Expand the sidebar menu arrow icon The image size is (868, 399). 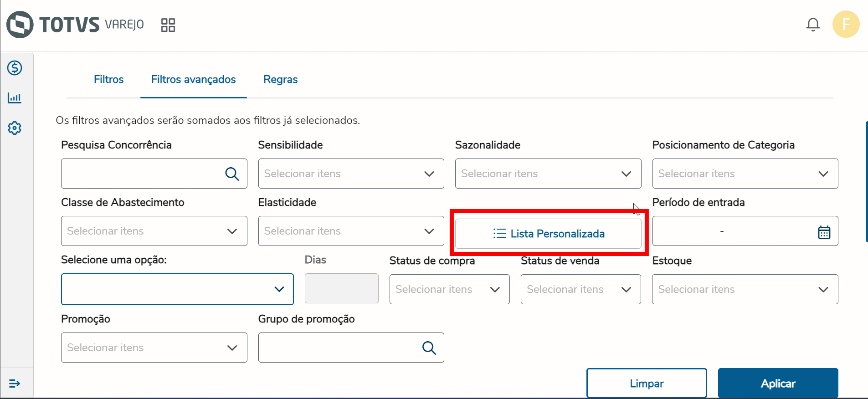click(x=15, y=384)
